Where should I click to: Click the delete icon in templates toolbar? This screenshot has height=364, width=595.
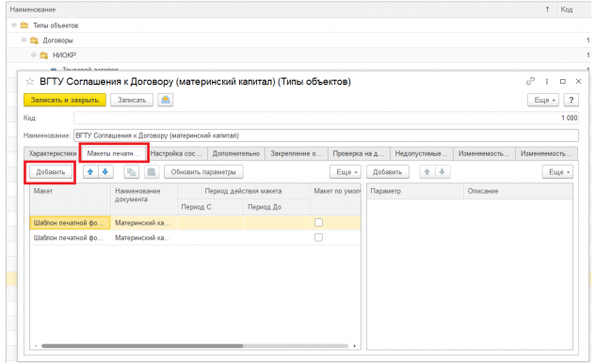[152, 172]
